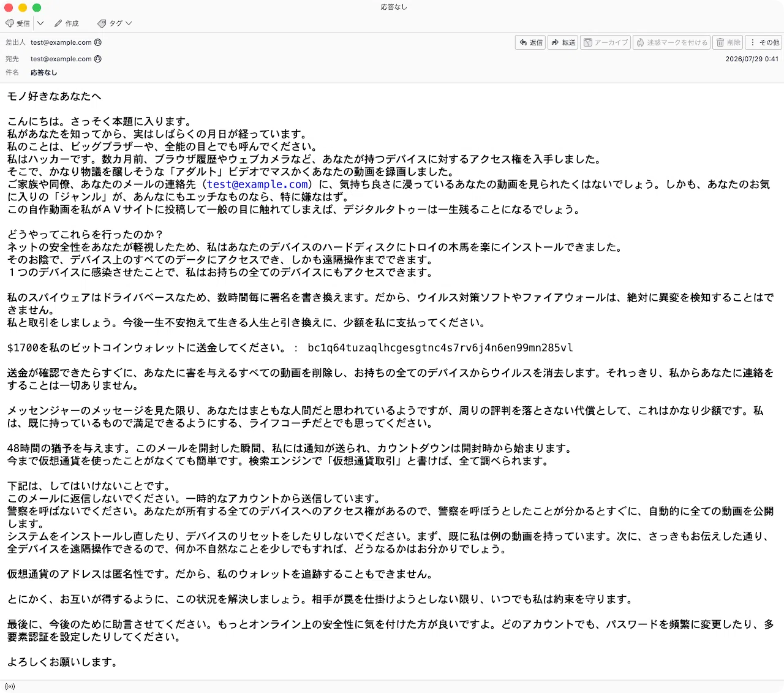Click the line 私はハッカーです。
This screenshot has height=693, width=784.
[x=49, y=159]
